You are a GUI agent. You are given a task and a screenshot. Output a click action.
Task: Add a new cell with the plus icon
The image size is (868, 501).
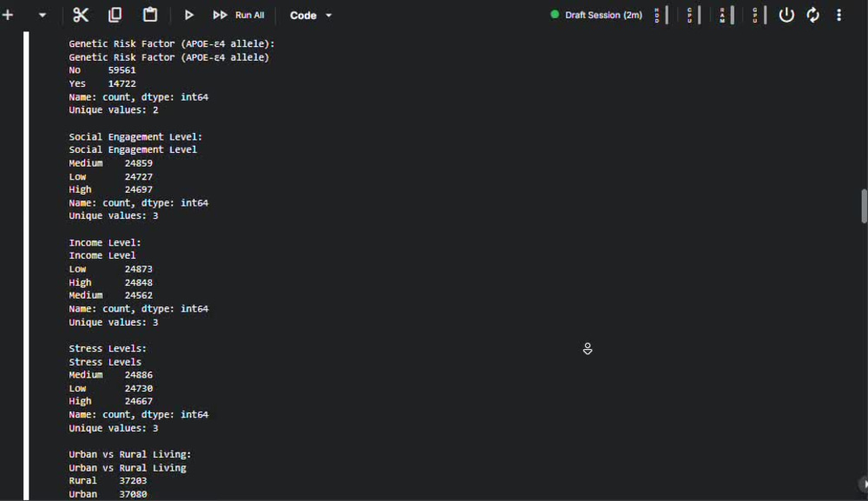coord(8,15)
